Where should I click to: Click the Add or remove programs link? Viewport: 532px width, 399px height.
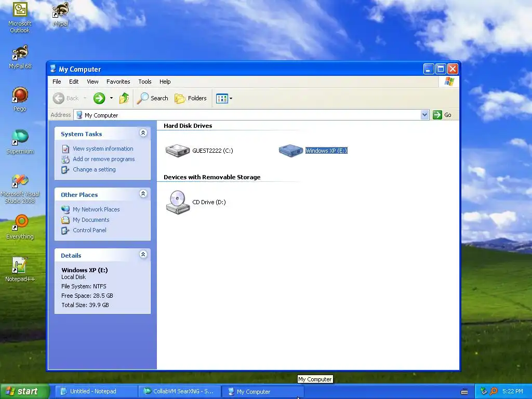103,159
